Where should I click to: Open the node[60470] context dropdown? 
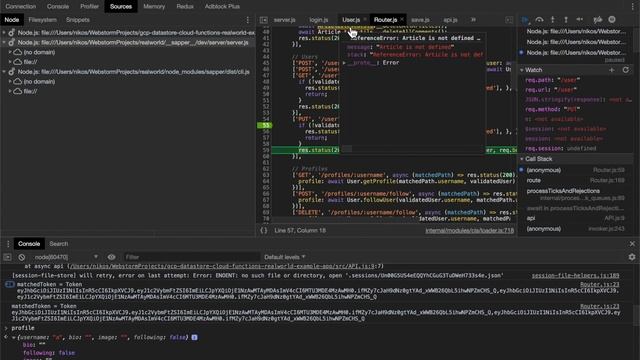point(66,257)
